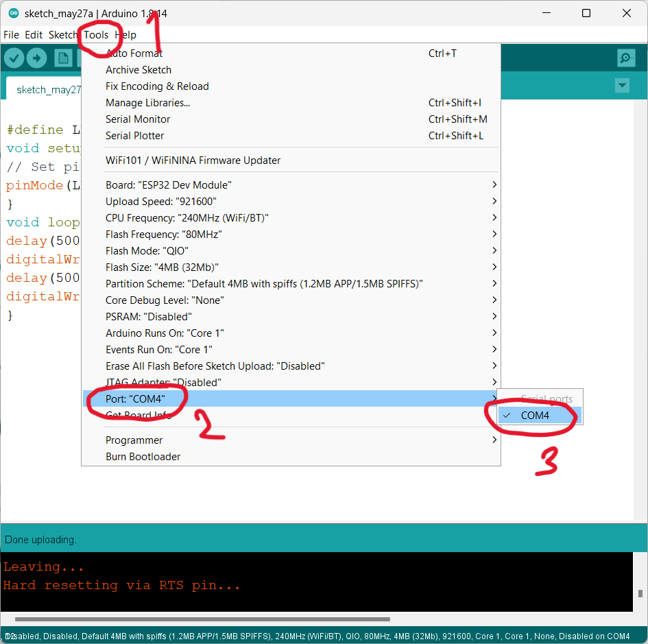Screen dimensions: 648x644
Task: Minimize the Arduino window
Action: 547,13
